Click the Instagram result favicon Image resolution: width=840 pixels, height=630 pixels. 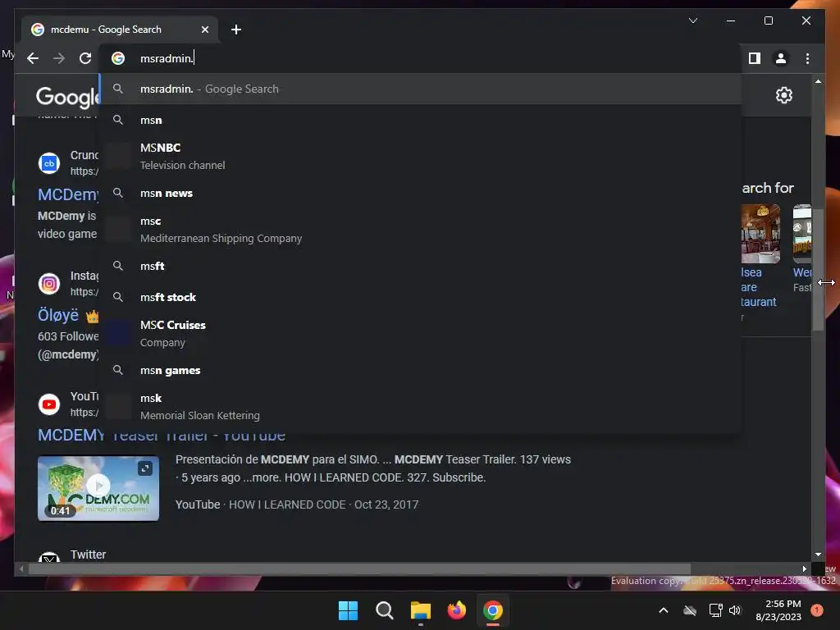click(49, 284)
